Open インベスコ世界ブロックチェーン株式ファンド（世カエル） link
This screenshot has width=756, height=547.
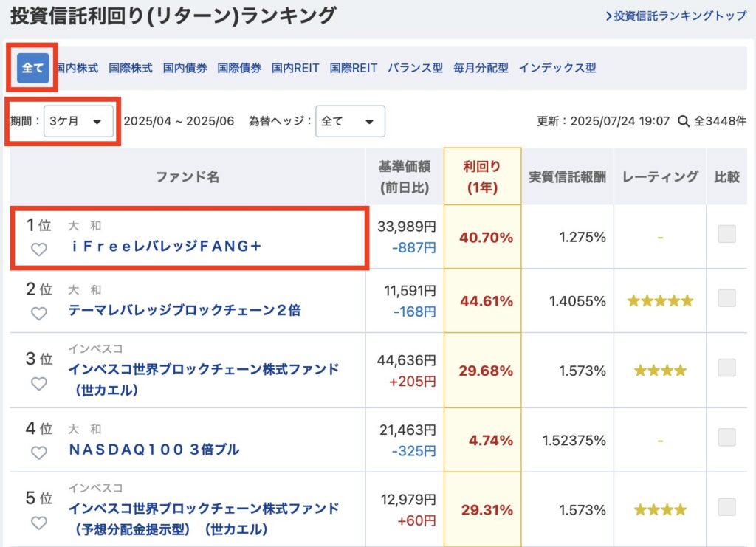[204, 379]
